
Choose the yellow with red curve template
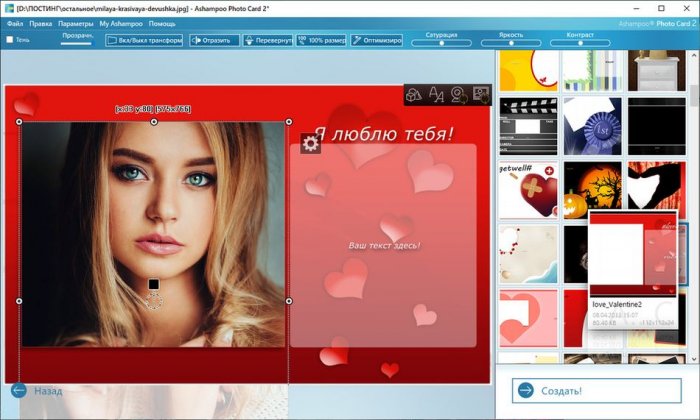click(x=528, y=71)
